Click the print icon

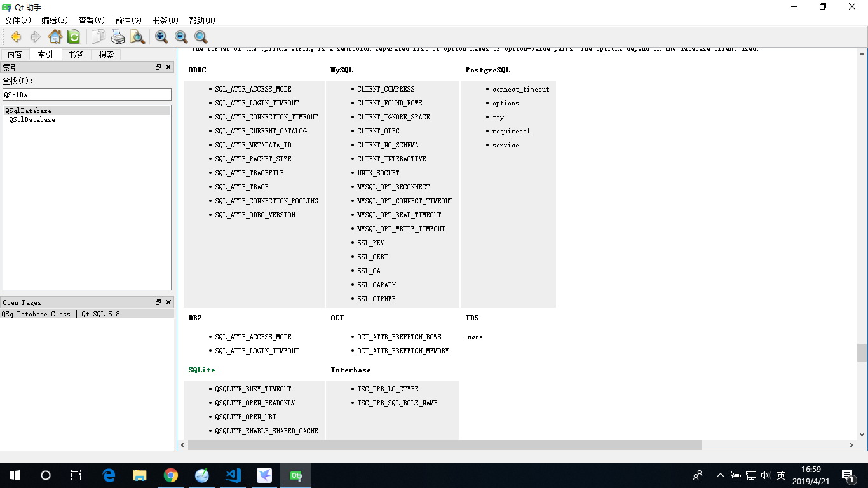coord(118,37)
